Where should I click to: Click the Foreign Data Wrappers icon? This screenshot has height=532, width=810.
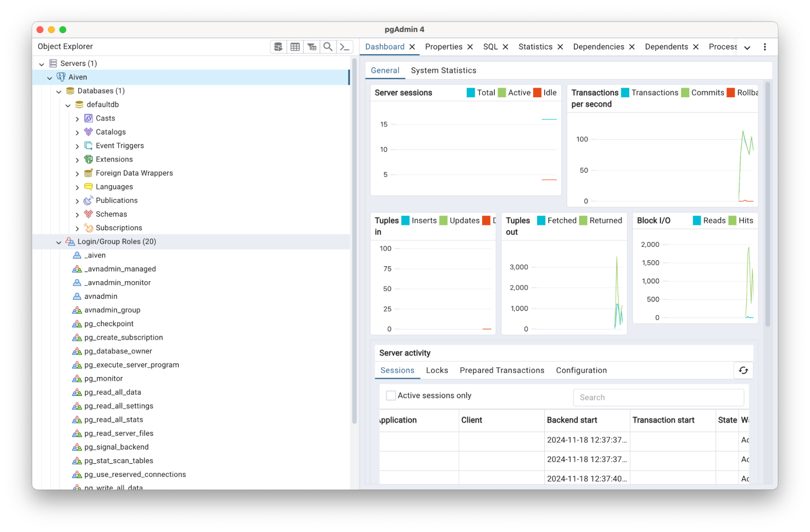[88, 173]
